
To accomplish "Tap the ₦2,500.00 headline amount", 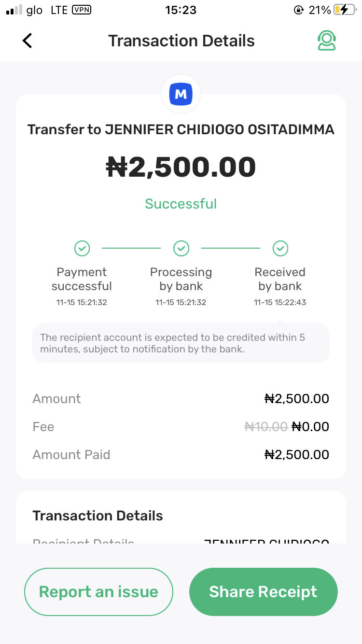I will (x=181, y=167).
